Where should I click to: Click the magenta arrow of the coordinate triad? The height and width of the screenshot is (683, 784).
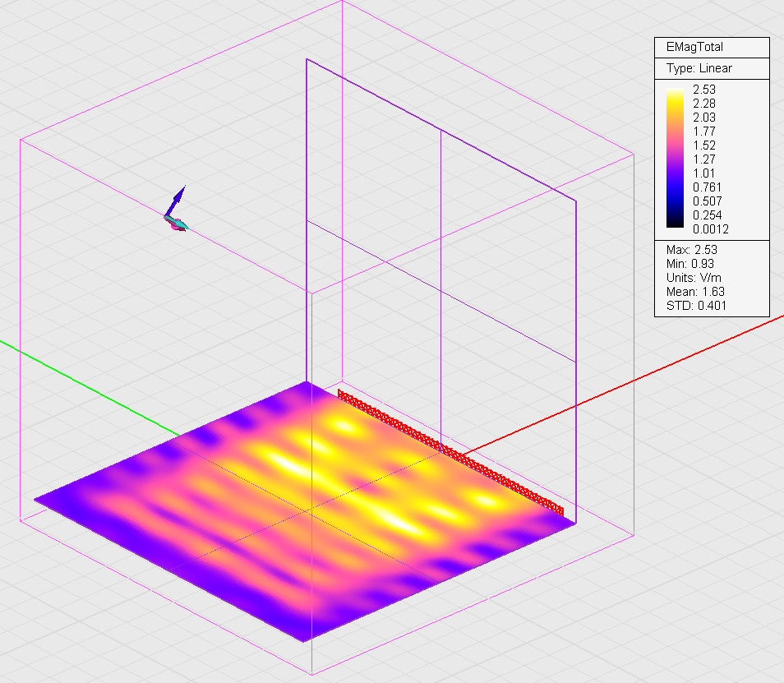click(173, 226)
